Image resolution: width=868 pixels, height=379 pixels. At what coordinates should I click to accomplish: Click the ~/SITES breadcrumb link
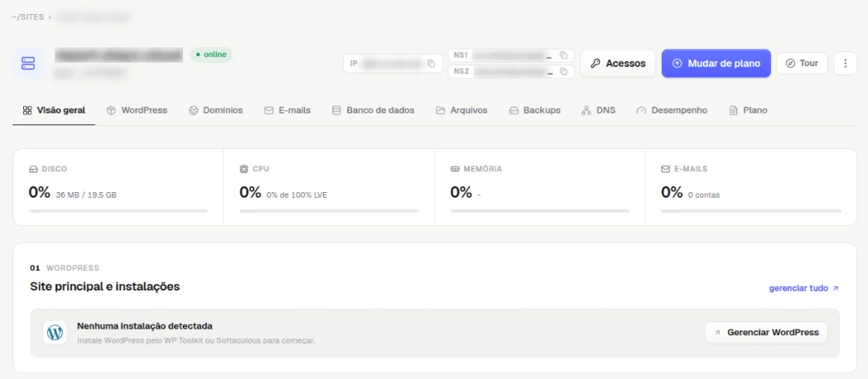click(27, 17)
